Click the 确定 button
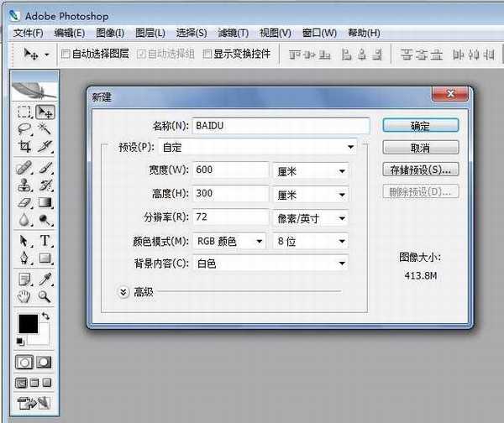This screenshot has height=423, width=504. point(420,126)
